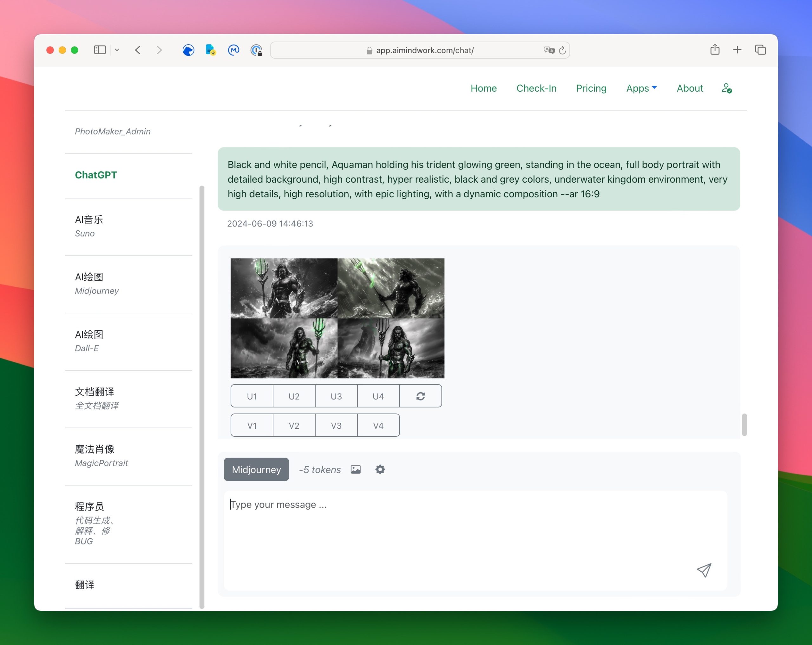Image resolution: width=812 pixels, height=645 pixels.
Task: Create variation with V3 button
Action: click(x=336, y=426)
